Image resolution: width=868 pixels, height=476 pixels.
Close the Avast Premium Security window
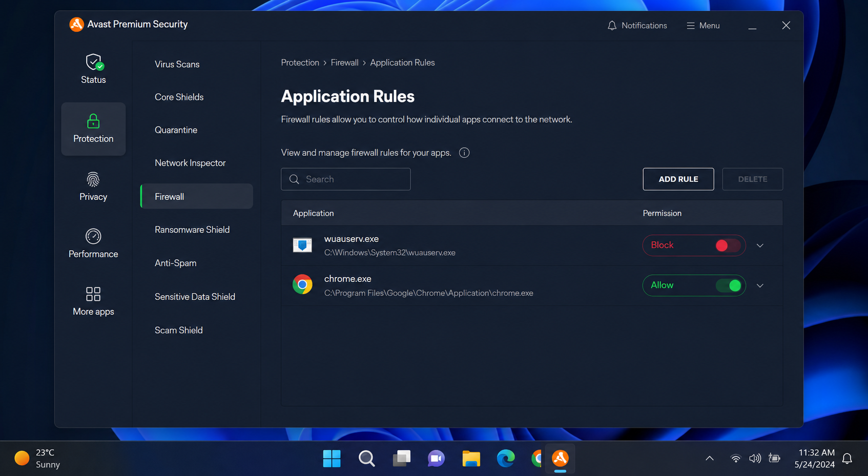point(786,26)
